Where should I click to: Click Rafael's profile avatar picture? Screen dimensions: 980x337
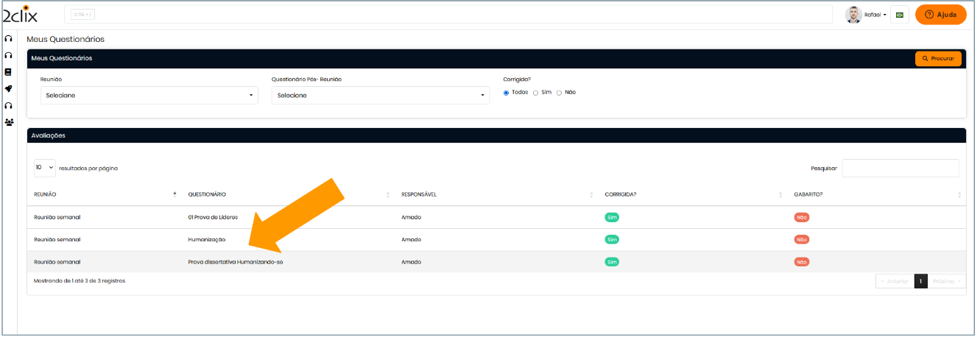(853, 15)
